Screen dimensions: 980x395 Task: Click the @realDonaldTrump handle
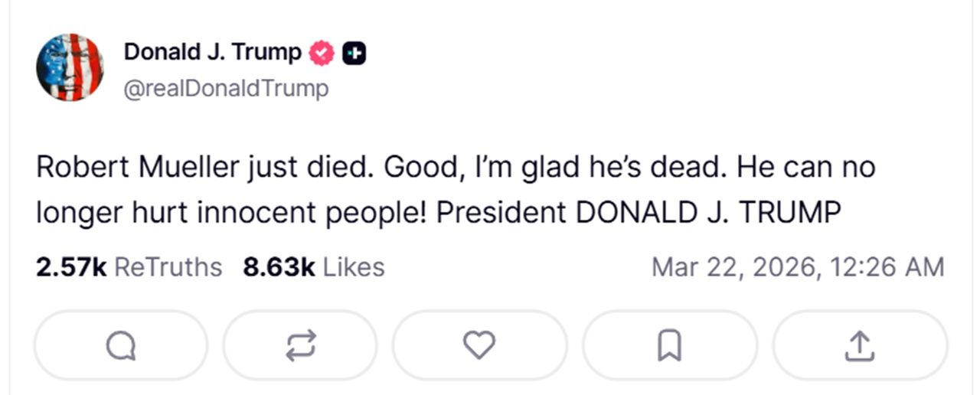[x=226, y=89]
